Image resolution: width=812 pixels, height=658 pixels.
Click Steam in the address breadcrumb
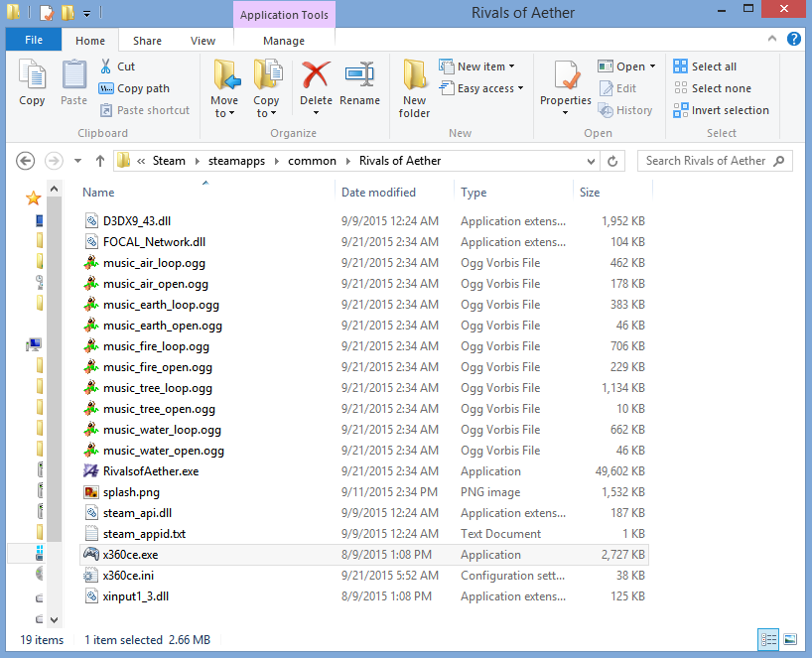pyautogui.click(x=169, y=161)
